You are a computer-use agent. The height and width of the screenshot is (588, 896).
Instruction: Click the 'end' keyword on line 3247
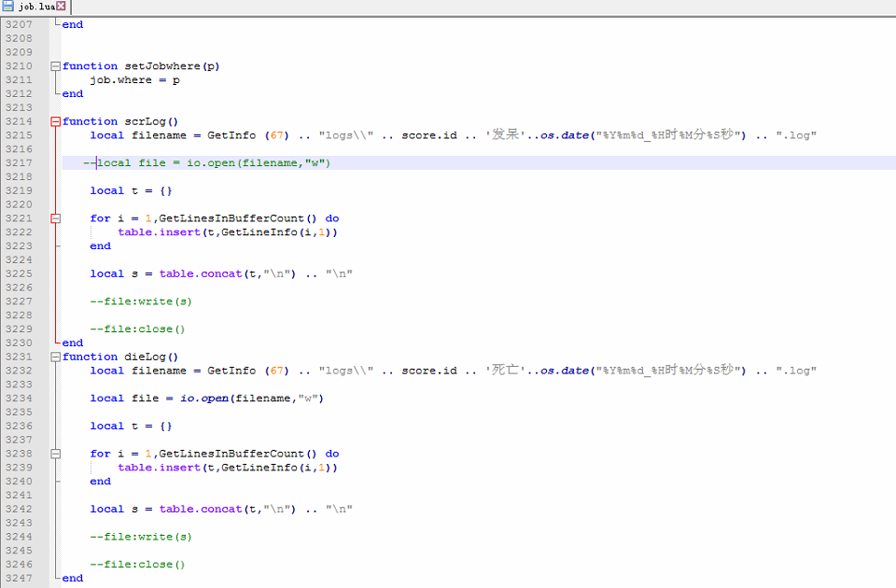(73, 579)
